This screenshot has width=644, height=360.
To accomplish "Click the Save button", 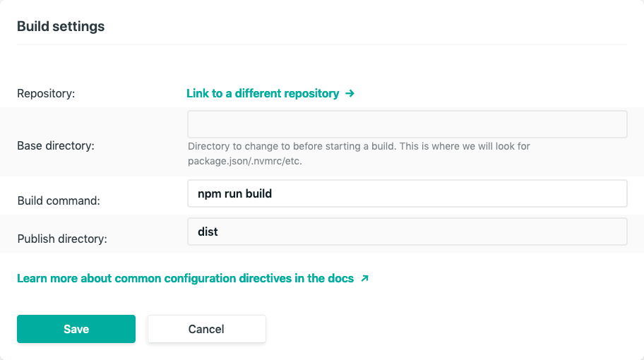I will 76,329.
